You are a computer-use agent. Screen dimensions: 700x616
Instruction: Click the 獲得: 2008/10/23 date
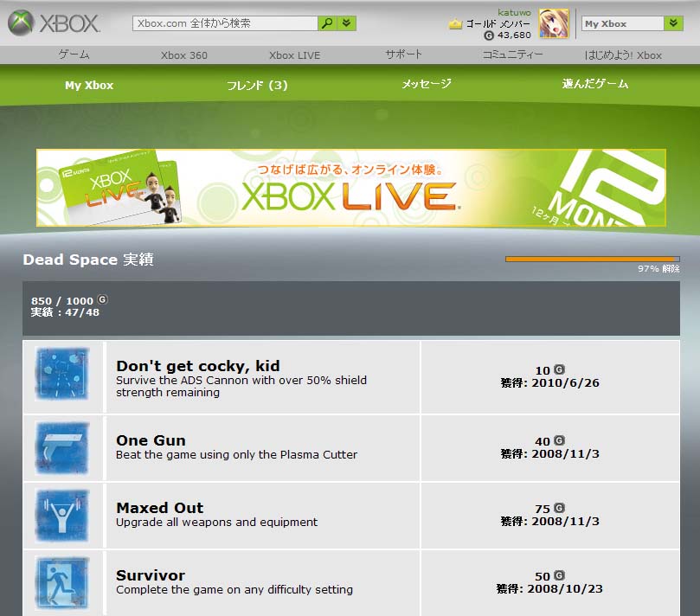click(x=549, y=589)
